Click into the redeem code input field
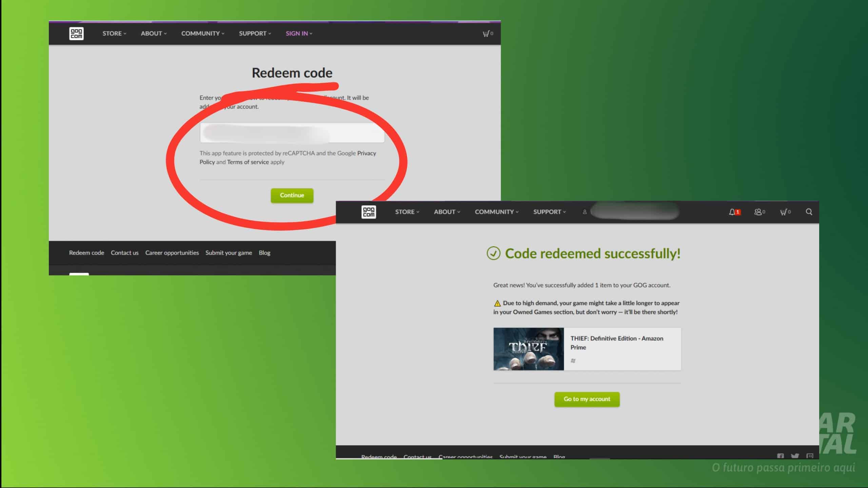The image size is (868, 488). pyautogui.click(x=292, y=133)
